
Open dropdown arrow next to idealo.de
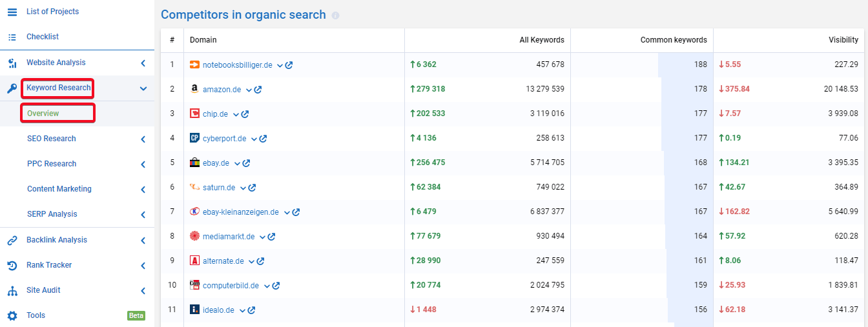242,310
